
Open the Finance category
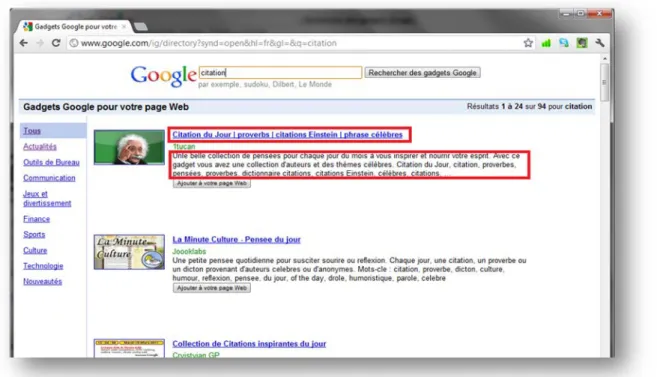36,219
